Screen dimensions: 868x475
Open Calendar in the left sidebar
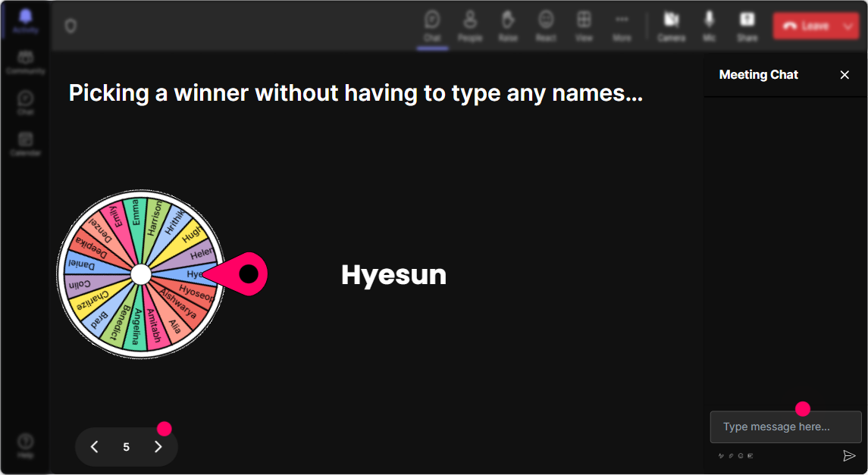tap(26, 144)
